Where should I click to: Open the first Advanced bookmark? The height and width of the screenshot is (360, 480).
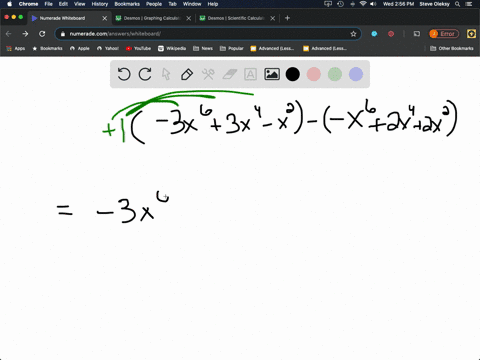(272, 48)
